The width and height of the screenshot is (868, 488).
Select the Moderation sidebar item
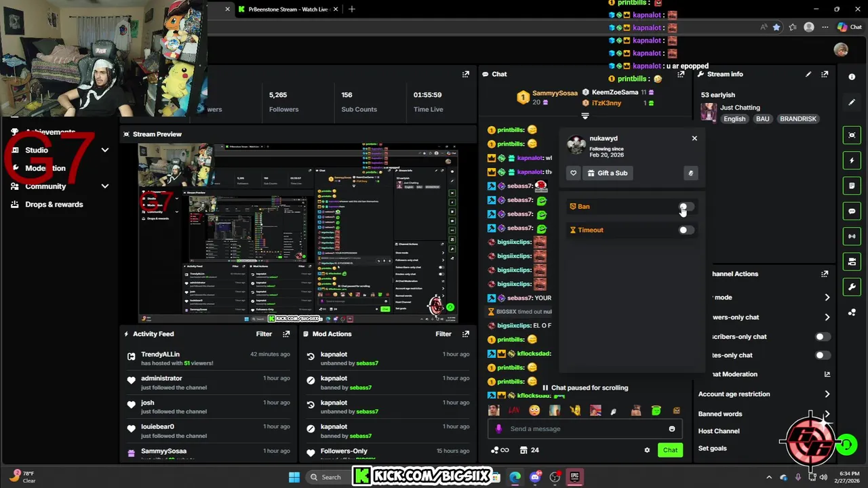[x=45, y=168]
